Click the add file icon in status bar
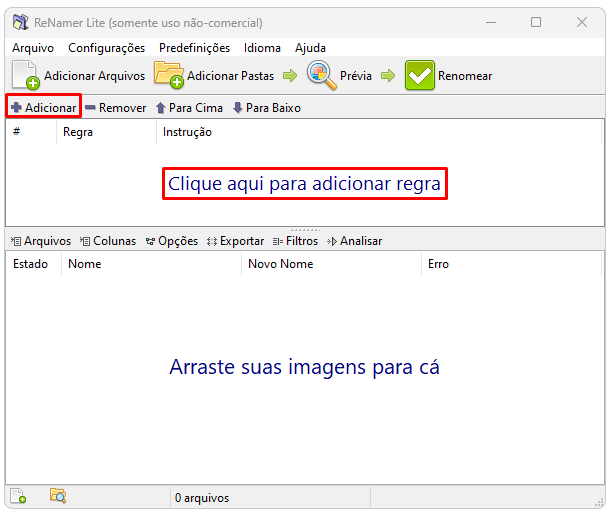Screen dimensions: 611x518 click(18, 496)
